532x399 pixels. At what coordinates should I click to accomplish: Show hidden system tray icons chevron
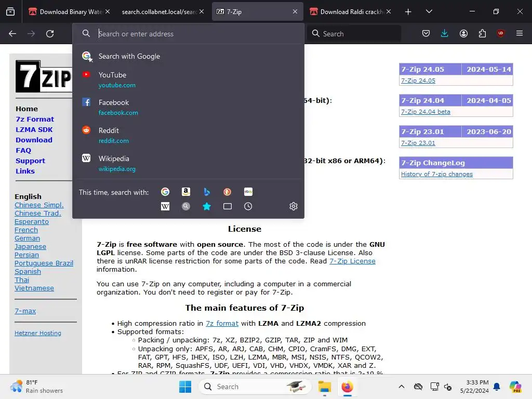pyautogui.click(x=402, y=387)
